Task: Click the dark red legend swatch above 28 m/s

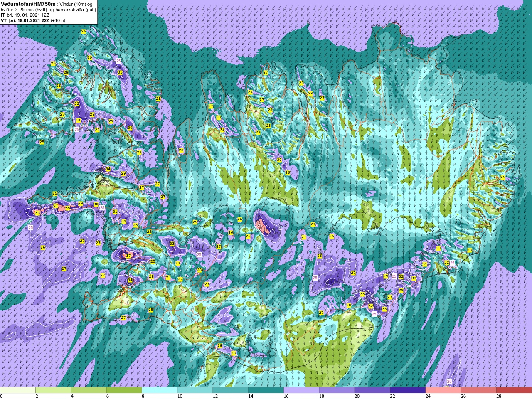Action: [x=514, y=390]
